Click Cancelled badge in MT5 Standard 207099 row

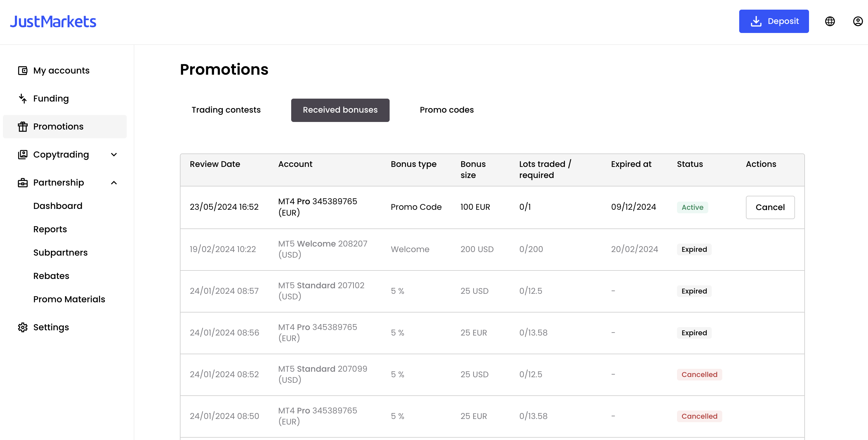click(699, 375)
